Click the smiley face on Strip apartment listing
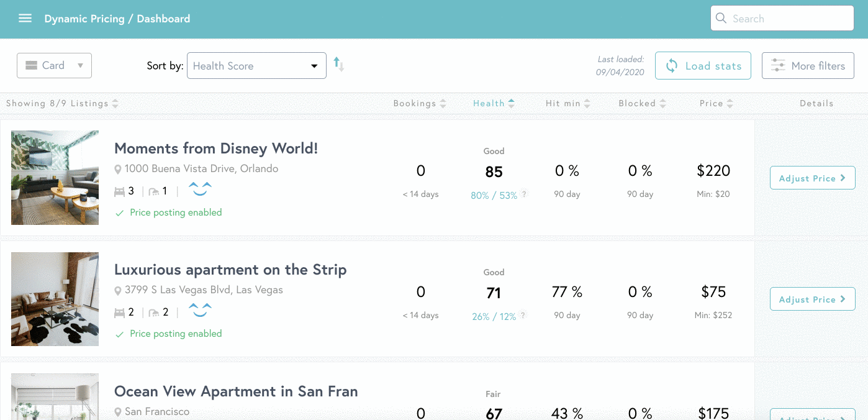 click(x=200, y=310)
